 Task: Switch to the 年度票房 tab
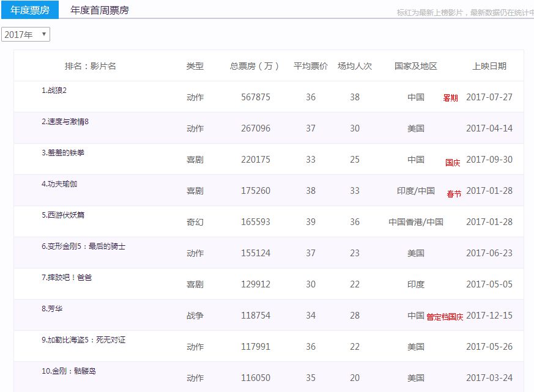29,10
